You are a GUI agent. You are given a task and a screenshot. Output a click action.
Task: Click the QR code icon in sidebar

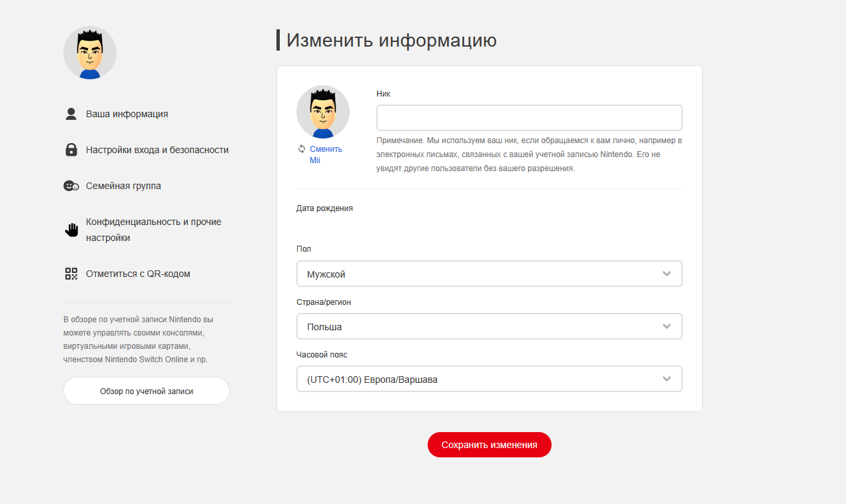click(x=71, y=274)
